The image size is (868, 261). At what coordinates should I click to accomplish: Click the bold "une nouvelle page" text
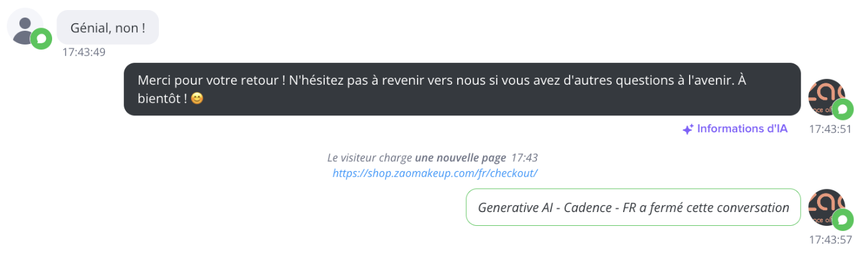pyautogui.click(x=460, y=157)
